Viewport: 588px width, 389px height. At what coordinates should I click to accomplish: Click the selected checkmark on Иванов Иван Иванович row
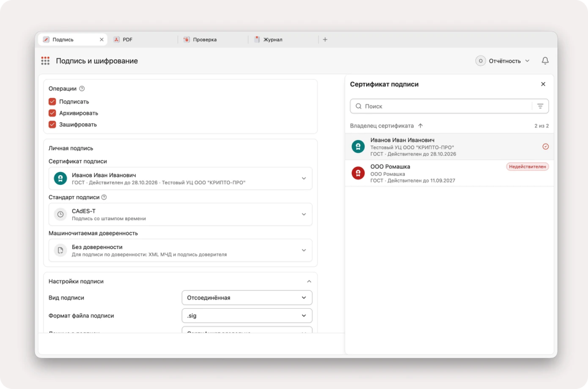546,146
